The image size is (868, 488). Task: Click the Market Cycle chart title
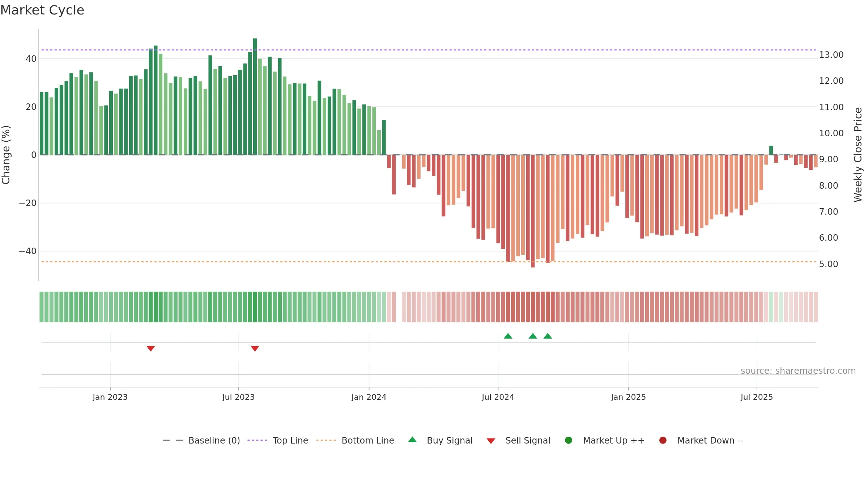point(42,10)
